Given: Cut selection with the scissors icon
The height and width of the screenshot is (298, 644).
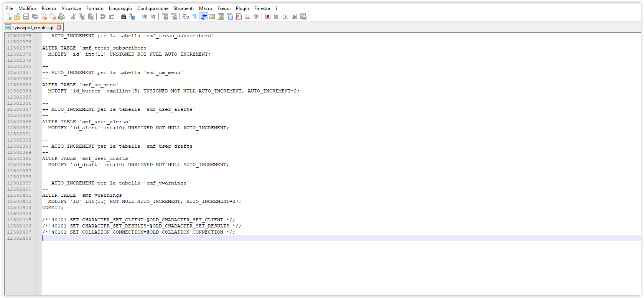Looking at the screenshot, I should point(73,16).
